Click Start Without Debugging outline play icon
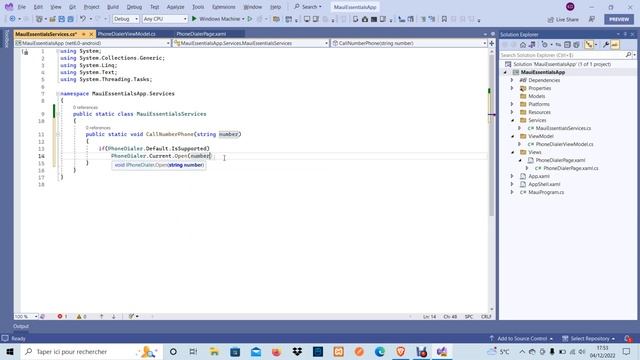This screenshot has width=640, height=360. 250,19
